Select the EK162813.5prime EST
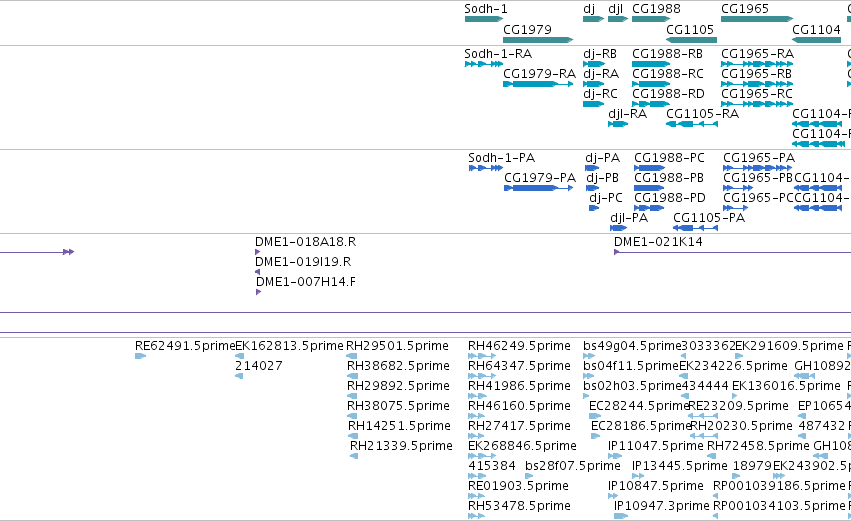The image size is (851, 521). (239, 357)
